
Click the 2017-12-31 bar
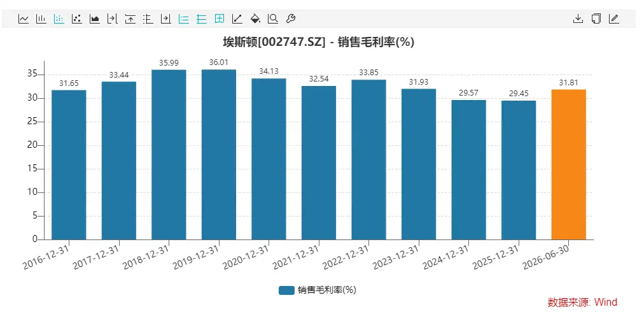point(119,161)
